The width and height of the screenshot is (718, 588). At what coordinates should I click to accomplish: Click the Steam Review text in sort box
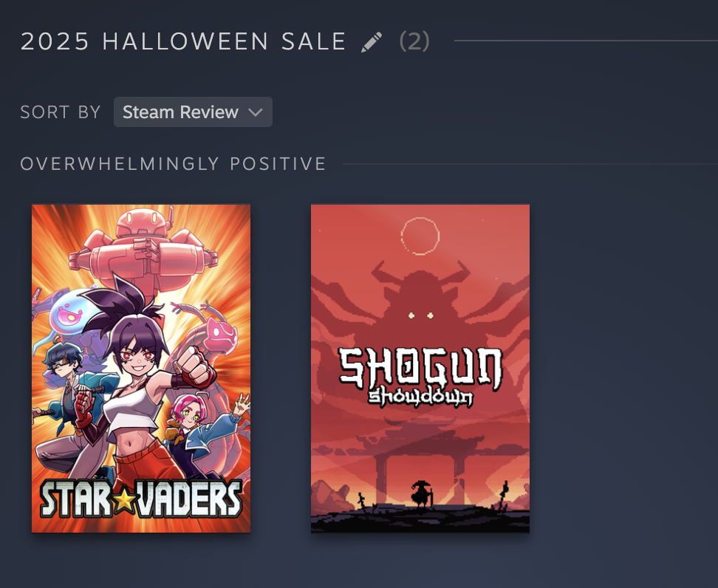click(180, 112)
